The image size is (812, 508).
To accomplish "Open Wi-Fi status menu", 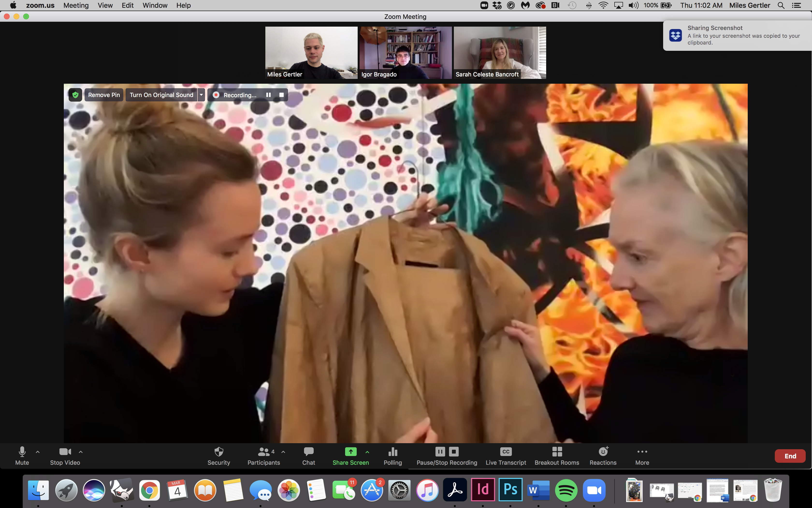I will [603, 5].
